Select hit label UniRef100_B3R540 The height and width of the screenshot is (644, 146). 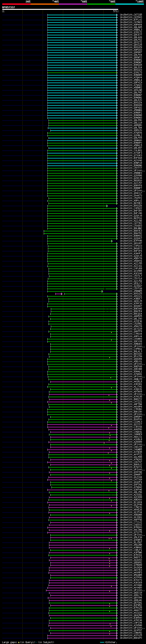pos(131,618)
